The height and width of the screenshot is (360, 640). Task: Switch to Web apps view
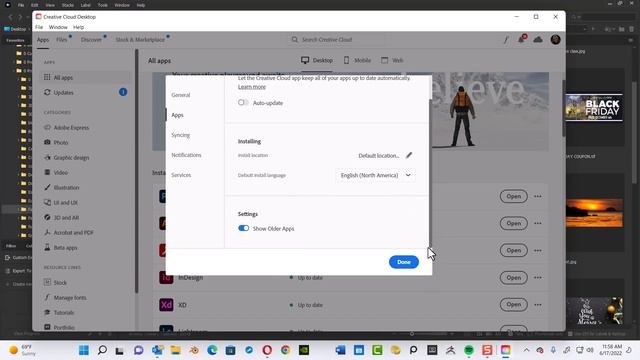[x=392, y=60]
